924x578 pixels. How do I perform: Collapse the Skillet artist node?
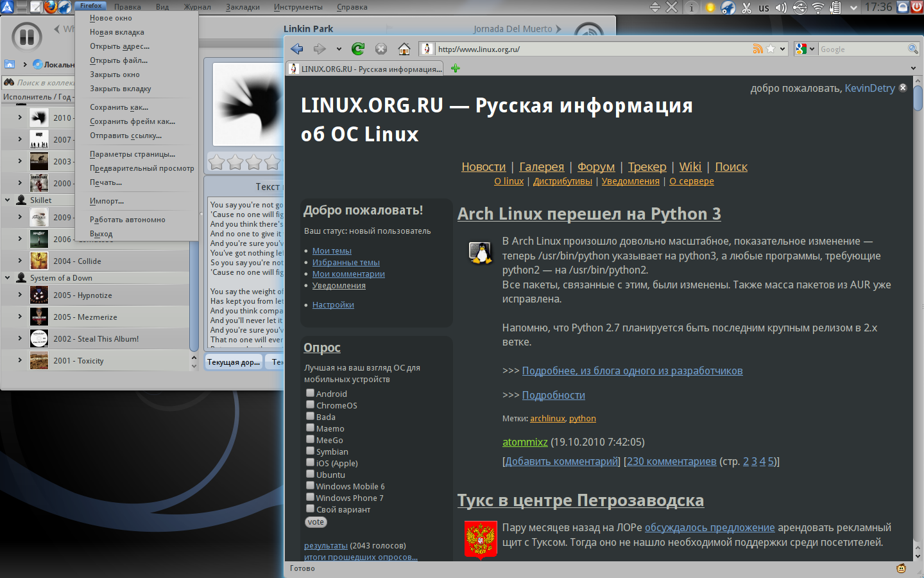point(8,200)
